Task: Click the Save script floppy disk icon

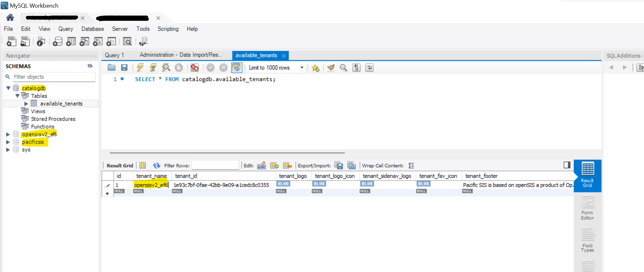Action: pos(124,67)
